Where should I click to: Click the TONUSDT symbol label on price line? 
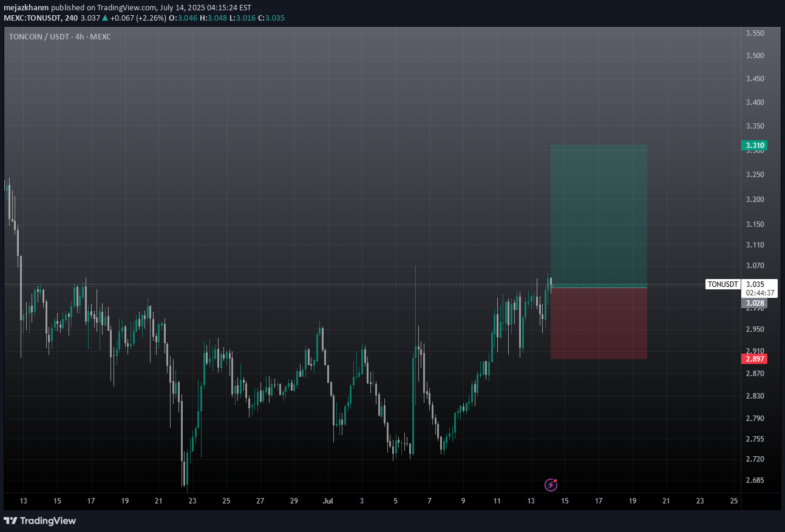click(723, 284)
